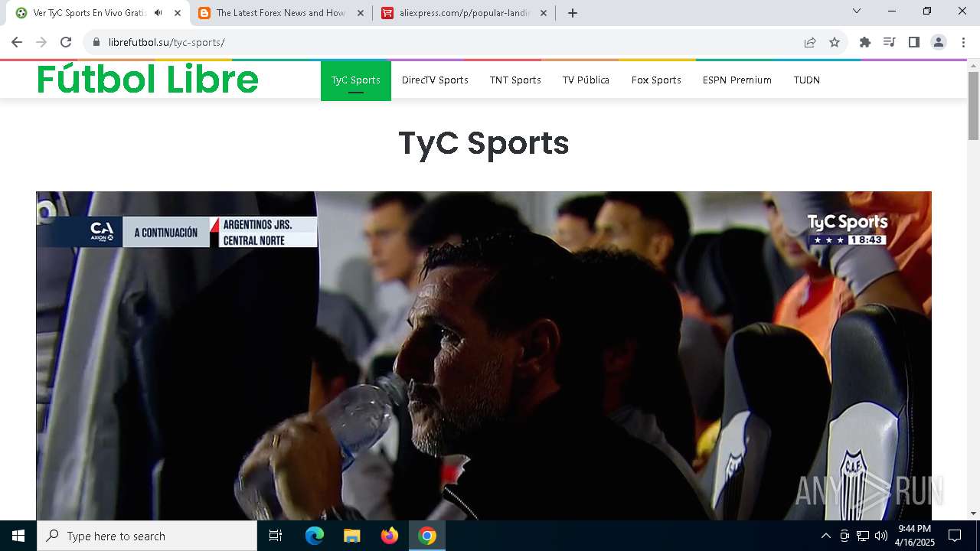Screen dimensions: 980x551
Task: Show hidden system tray icons
Action: click(825, 536)
